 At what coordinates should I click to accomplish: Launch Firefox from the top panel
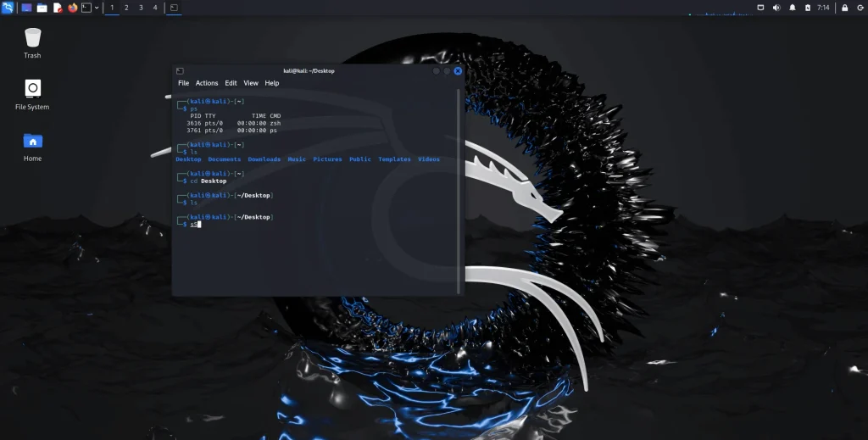coord(73,8)
